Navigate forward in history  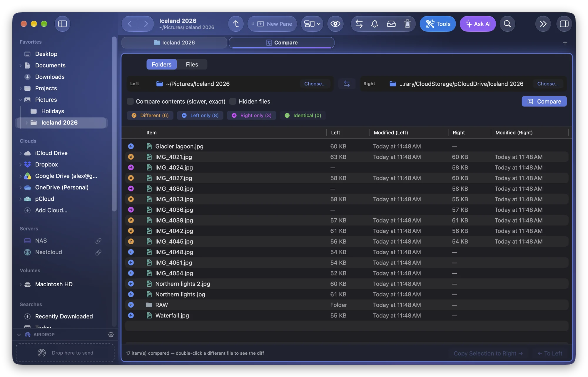click(146, 24)
